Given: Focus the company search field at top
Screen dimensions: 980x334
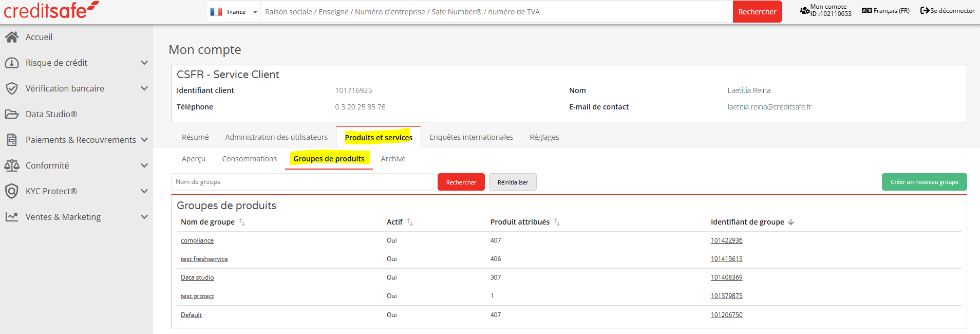Looking at the screenshot, I should point(497,12).
